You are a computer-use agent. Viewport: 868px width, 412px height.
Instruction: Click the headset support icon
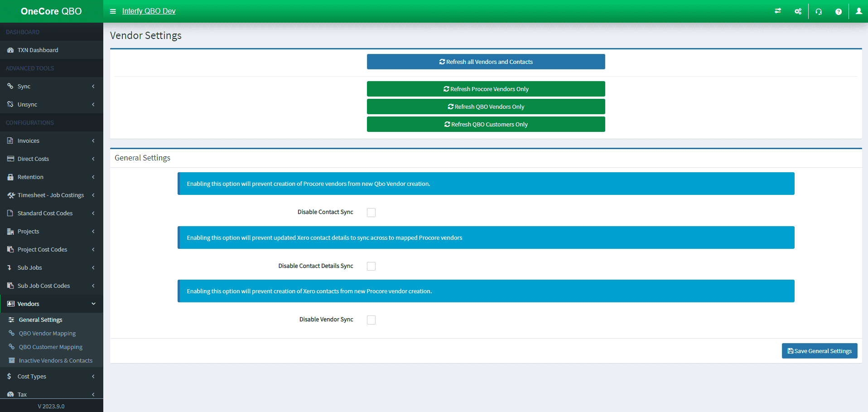pos(819,12)
